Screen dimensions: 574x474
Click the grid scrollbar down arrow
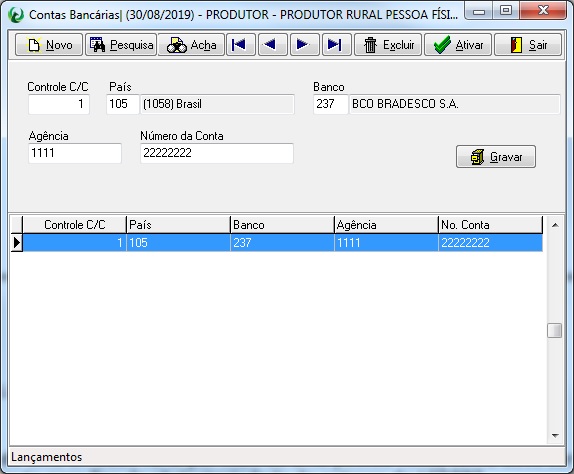(555, 436)
